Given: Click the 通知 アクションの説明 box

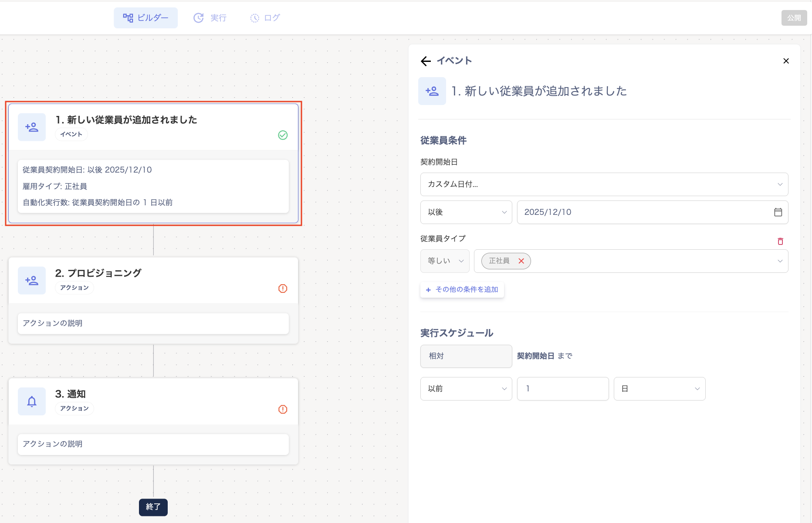Looking at the screenshot, I should pyautogui.click(x=153, y=445).
